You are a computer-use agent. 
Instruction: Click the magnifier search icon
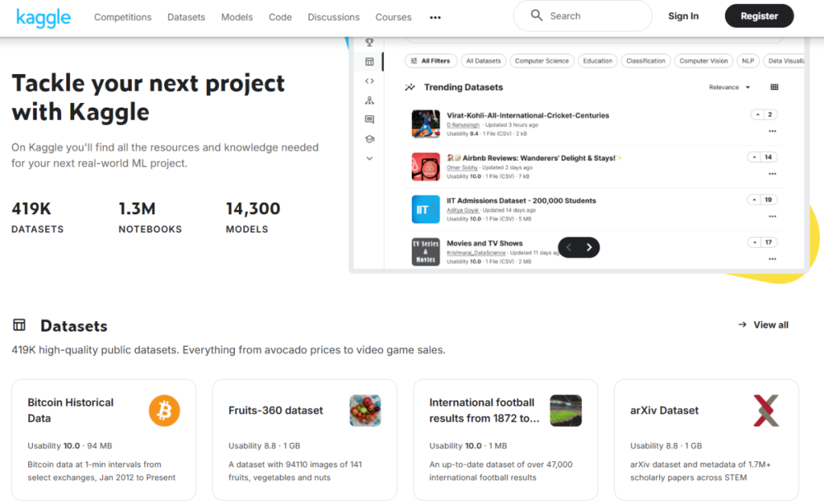pos(536,15)
